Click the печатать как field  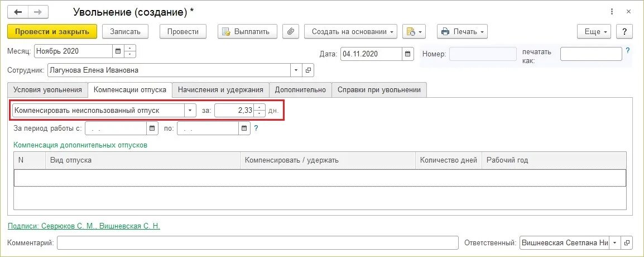click(x=591, y=54)
